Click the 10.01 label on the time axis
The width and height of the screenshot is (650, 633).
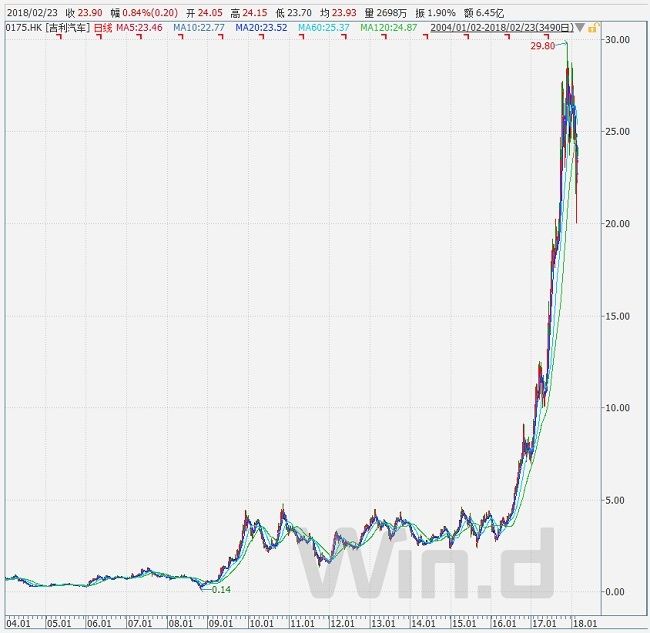point(262,623)
